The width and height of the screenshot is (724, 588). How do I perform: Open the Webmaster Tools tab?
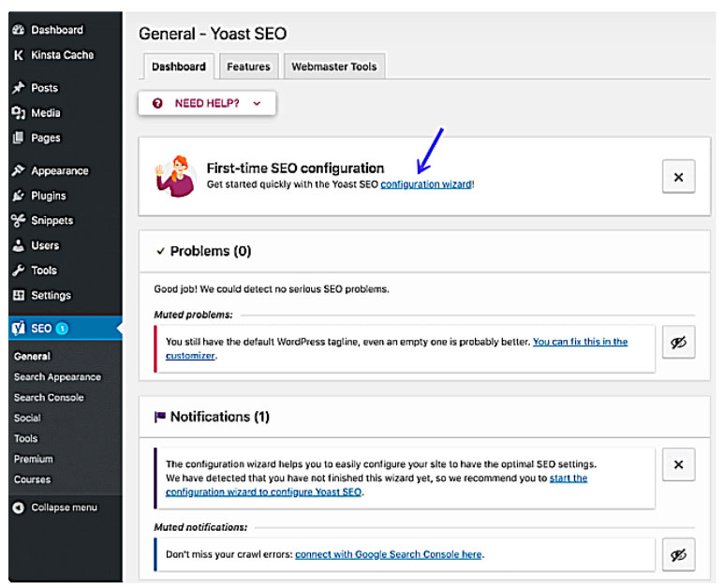click(x=333, y=66)
